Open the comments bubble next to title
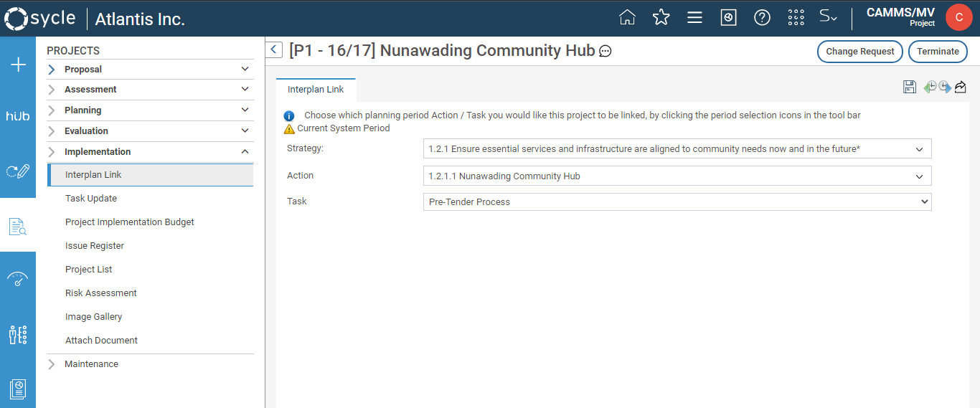Viewport: 980px width, 408px height. click(606, 52)
